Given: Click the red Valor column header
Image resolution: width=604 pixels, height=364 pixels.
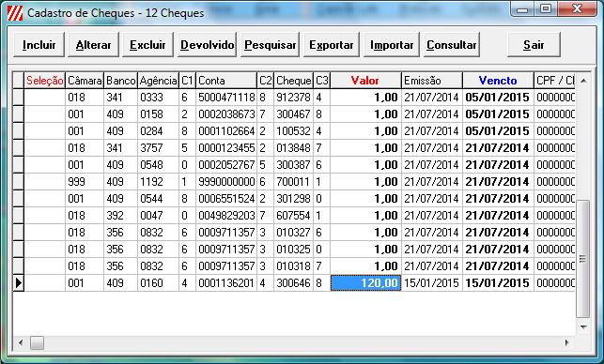Looking at the screenshot, I should (x=365, y=81).
